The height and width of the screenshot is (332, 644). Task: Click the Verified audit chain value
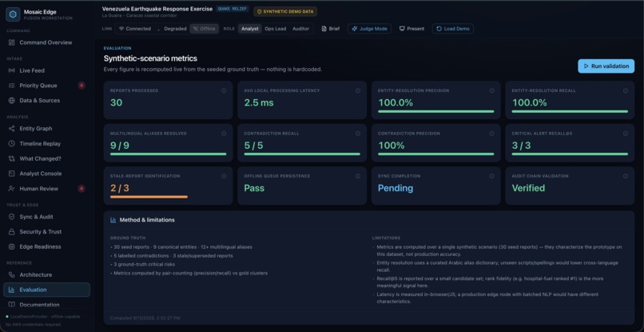[x=528, y=188]
